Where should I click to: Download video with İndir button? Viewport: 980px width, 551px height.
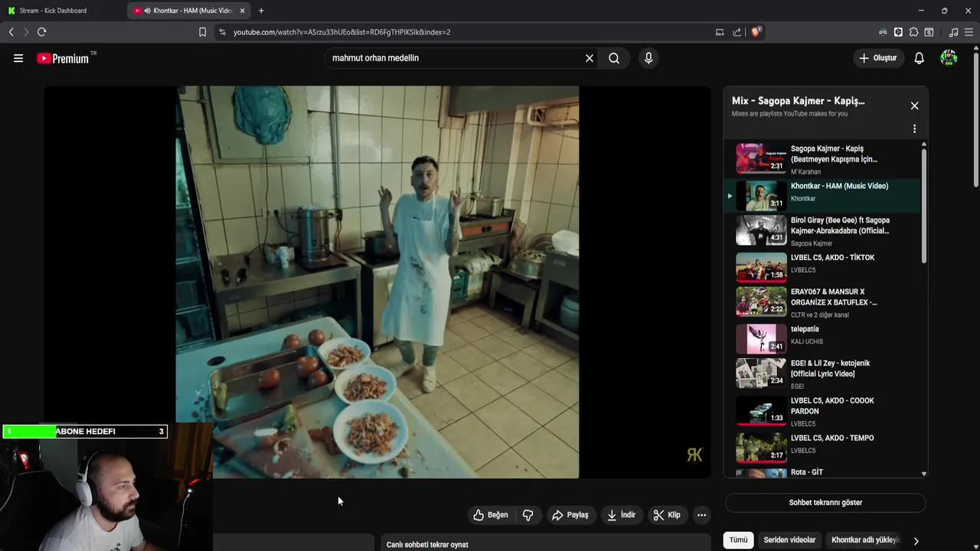[x=621, y=515]
